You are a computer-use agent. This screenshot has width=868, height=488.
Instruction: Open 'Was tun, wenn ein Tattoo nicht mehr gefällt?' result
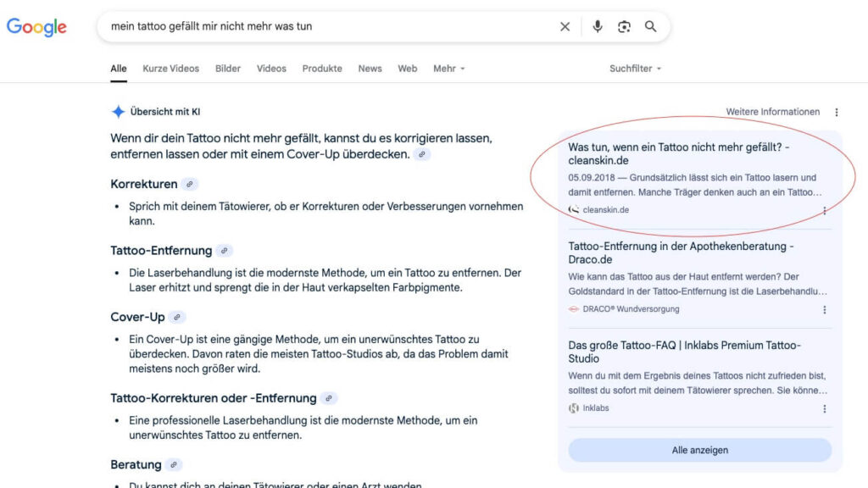679,154
